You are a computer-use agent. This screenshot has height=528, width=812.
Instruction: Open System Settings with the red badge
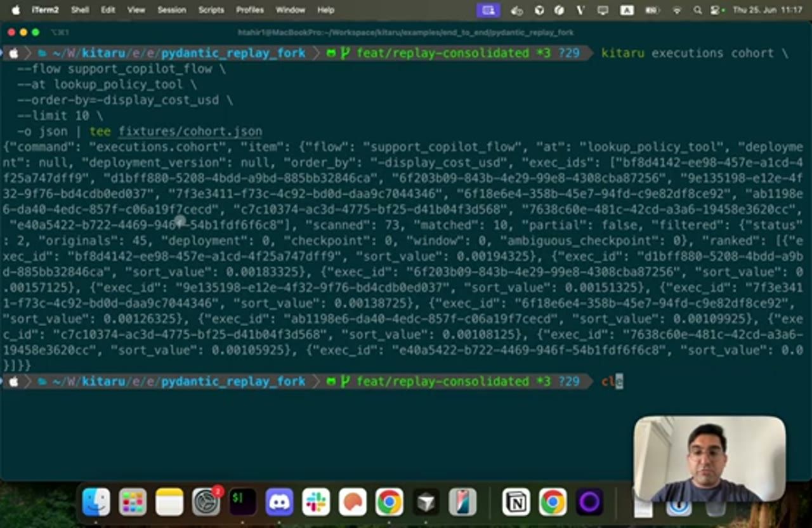point(206,503)
